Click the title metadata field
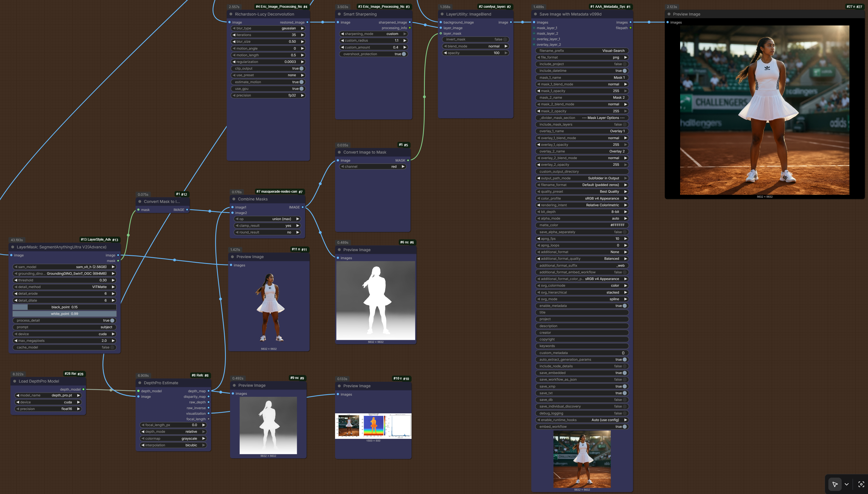This screenshot has width=868, height=494. 582,312
